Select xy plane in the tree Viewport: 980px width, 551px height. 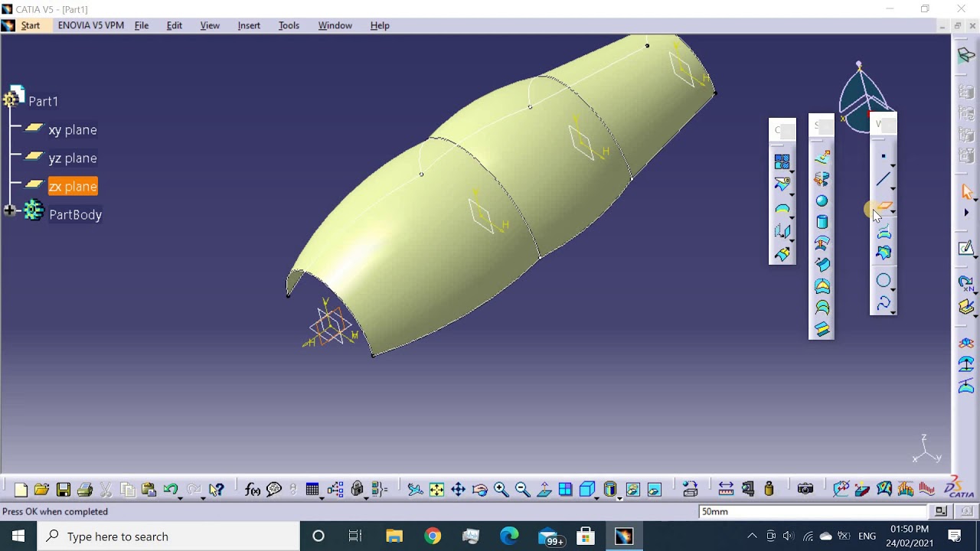[x=73, y=130]
